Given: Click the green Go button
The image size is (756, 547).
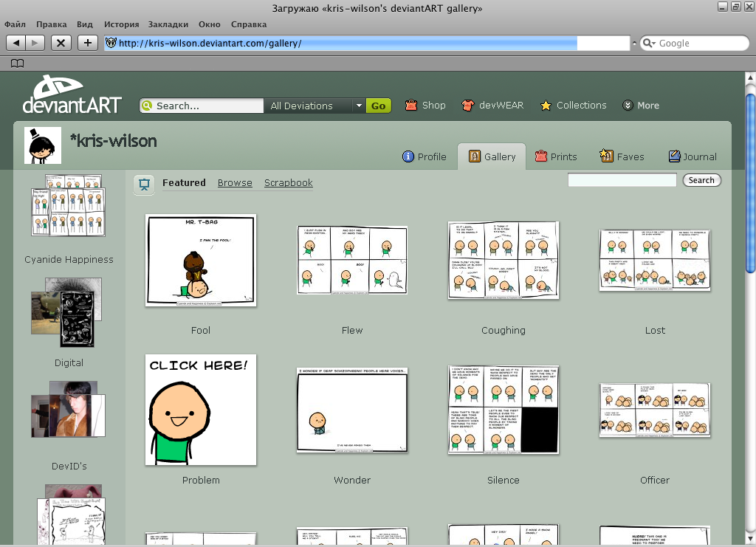Looking at the screenshot, I should tap(378, 106).
